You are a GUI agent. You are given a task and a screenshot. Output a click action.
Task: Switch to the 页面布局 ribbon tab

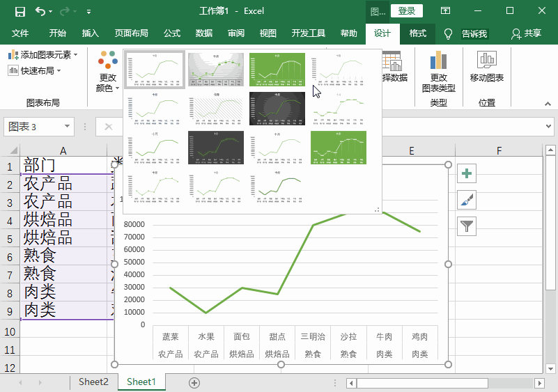point(131,33)
